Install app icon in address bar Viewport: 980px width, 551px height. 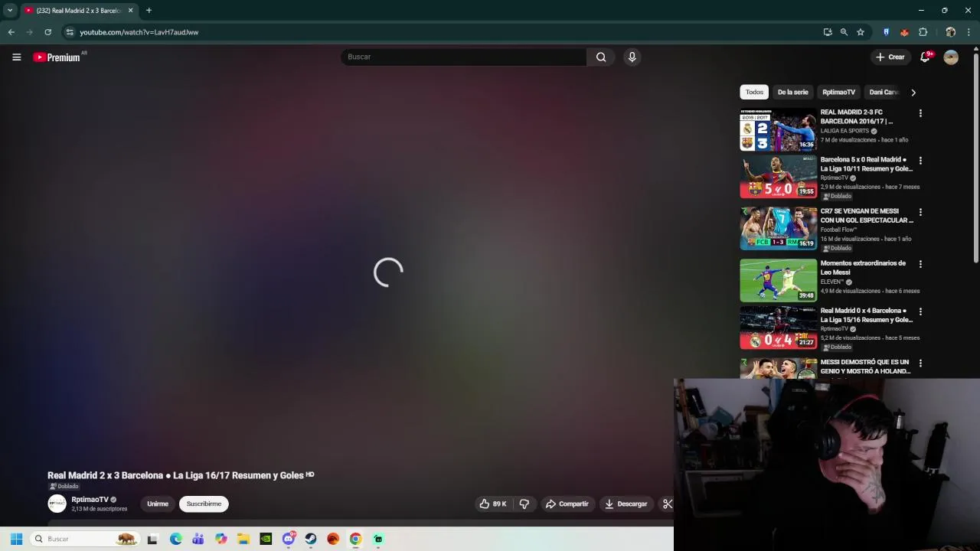coord(828,32)
